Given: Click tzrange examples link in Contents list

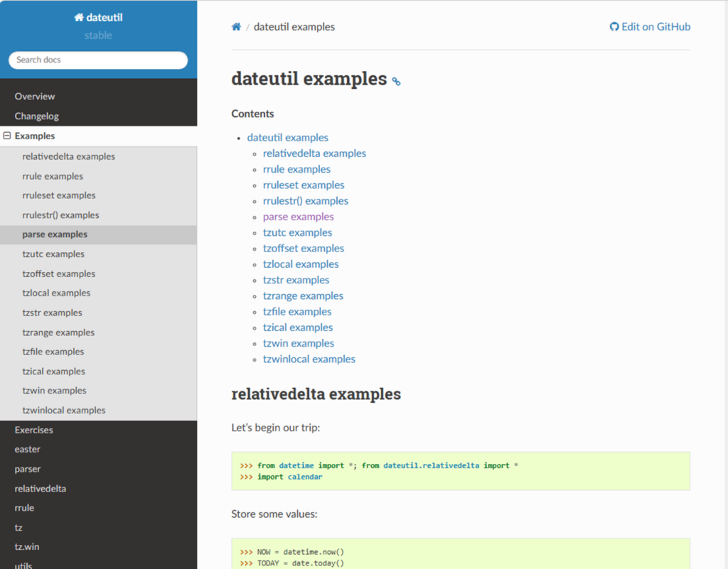Looking at the screenshot, I should (x=303, y=296).
